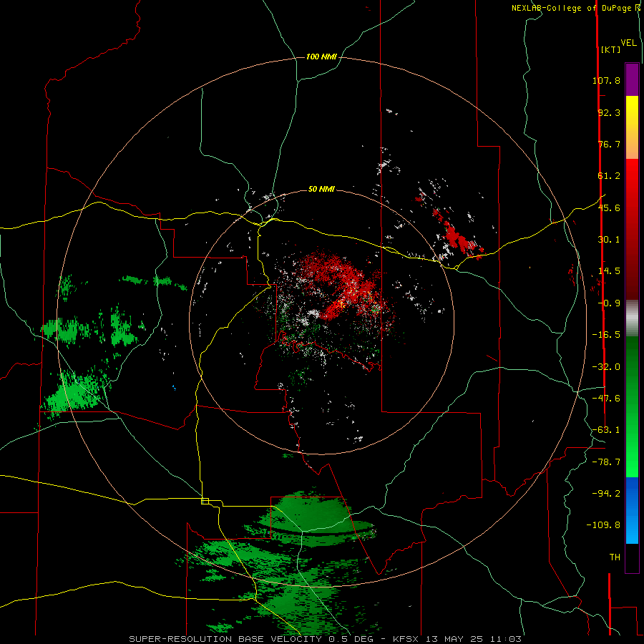The image size is (644, 644).
Task: Click the -63.1 velocity scale value
Action: (x=606, y=430)
